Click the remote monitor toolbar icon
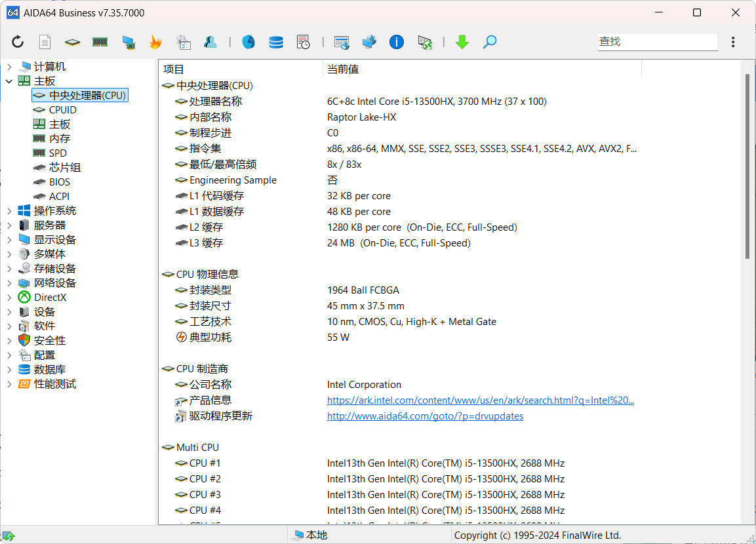This screenshot has width=756, height=544. tap(342, 43)
